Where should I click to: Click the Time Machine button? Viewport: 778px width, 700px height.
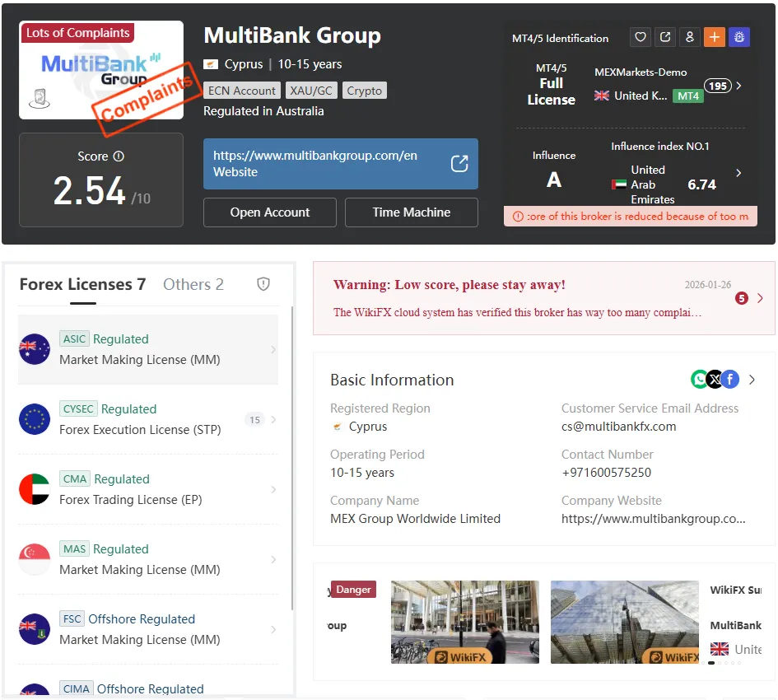tap(412, 212)
